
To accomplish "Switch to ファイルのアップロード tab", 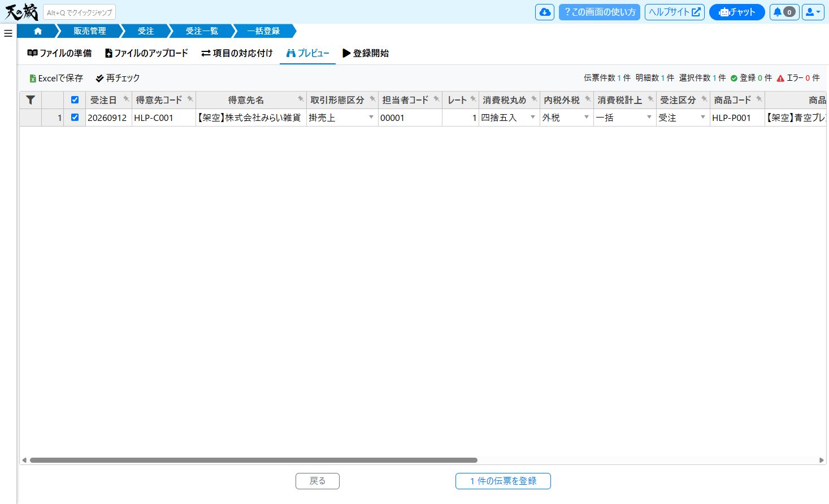I will tap(146, 53).
